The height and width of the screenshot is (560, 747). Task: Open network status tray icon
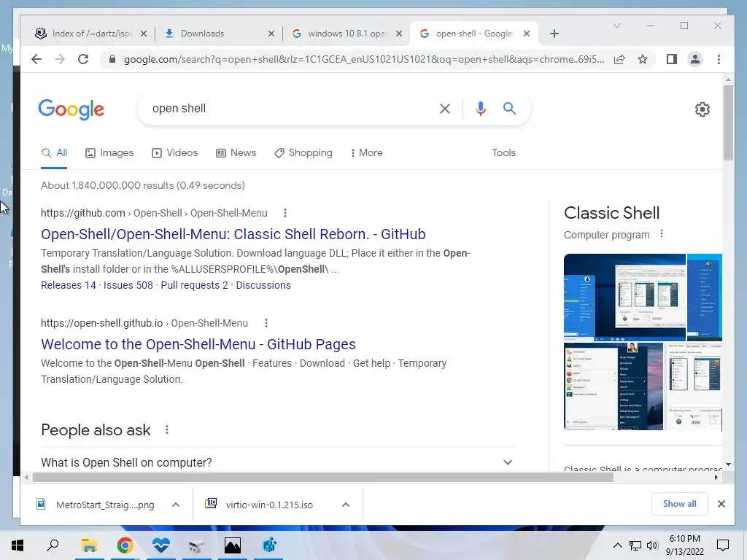635,545
